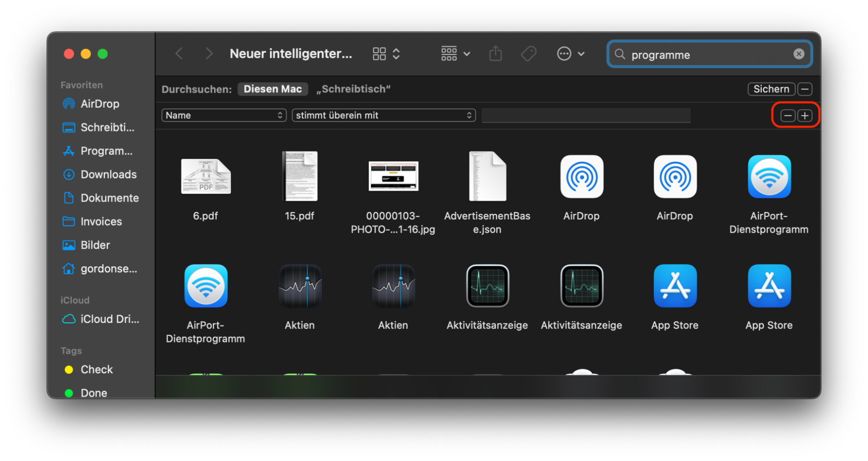Open Aktivitätsanzeige from the search results

487,286
